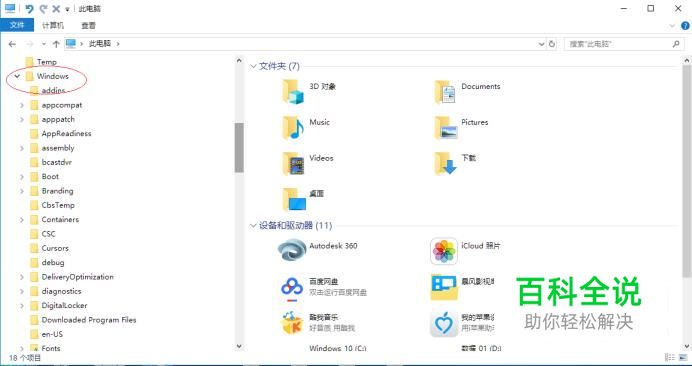Select the diagnostics folder in tree
Image resolution: width=692 pixels, height=366 pixels.
tap(61, 291)
